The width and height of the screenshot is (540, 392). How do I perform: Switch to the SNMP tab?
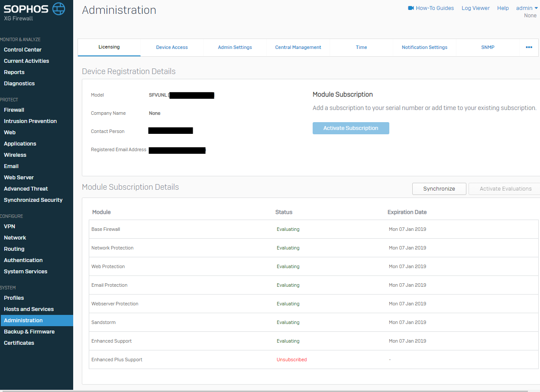488,47
